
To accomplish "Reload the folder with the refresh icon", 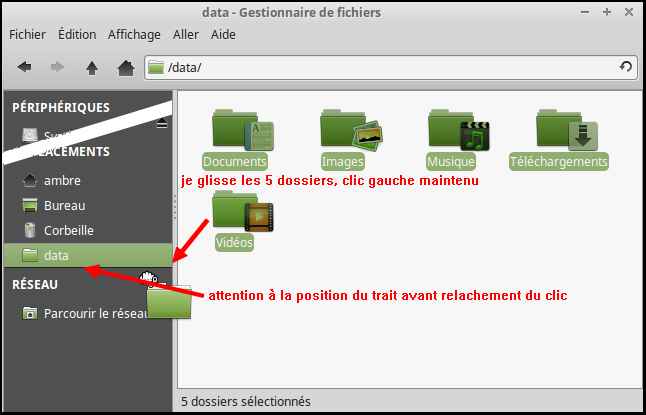I will click(625, 66).
